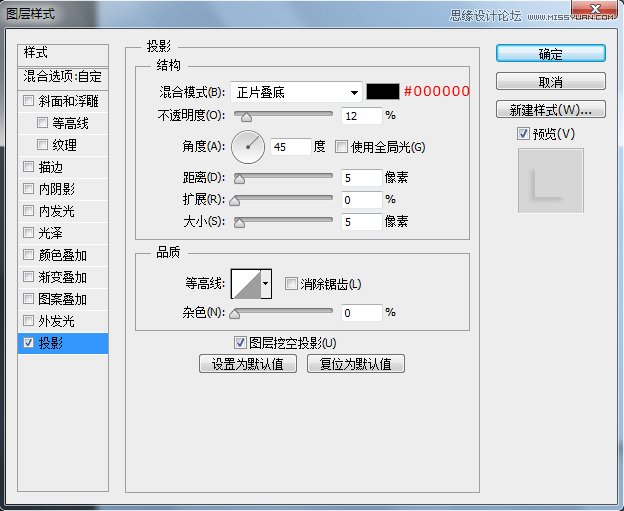Click the 不透明度 slider handle
Viewport: 624px width, 511px height.
pos(246,117)
